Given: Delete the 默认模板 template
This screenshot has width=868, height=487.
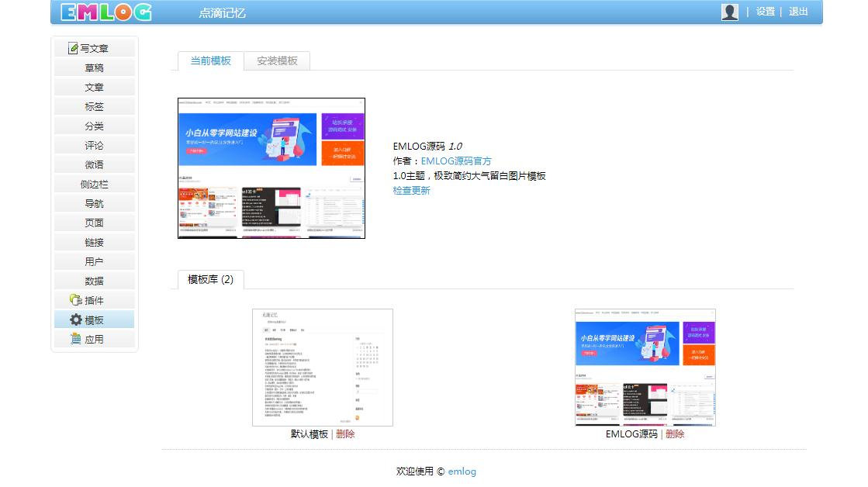Looking at the screenshot, I should tap(345, 434).
